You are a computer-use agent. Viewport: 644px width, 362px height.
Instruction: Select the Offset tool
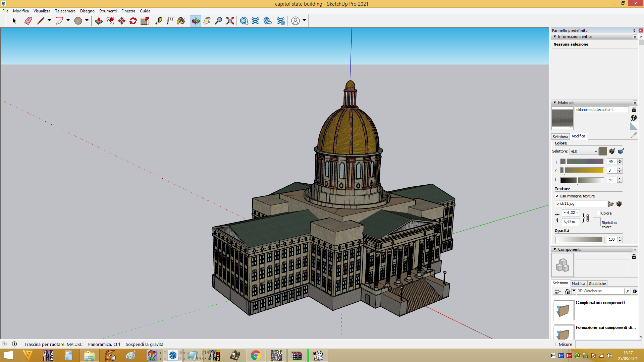click(x=110, y=21)
